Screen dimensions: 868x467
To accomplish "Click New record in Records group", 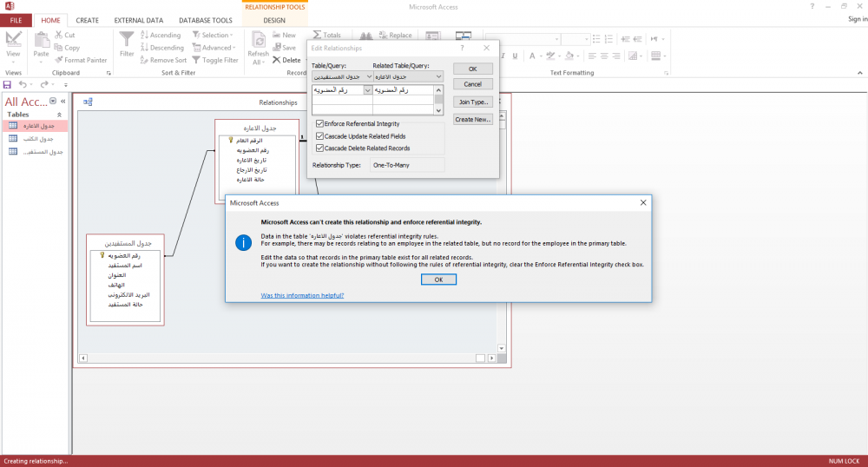I will 284,35.
